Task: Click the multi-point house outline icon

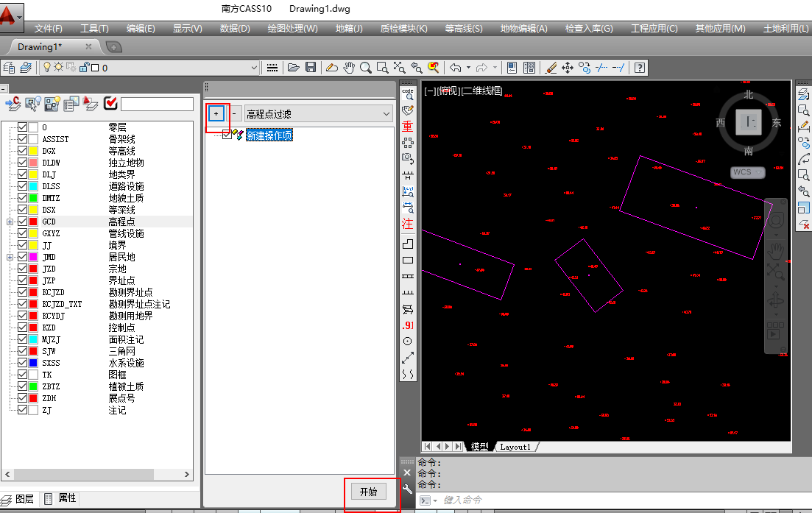Action: pyautogui.click(x=408, y=244)
